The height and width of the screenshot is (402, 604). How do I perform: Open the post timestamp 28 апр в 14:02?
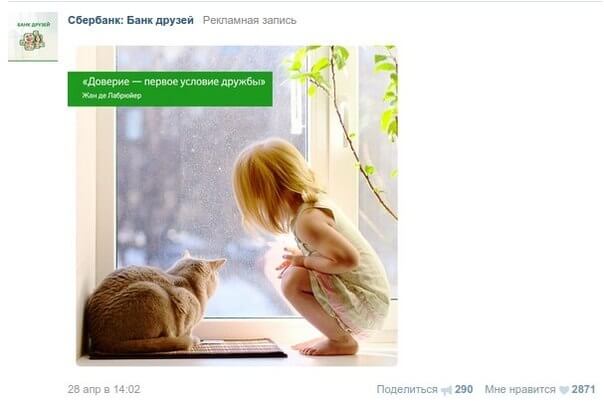104,389
